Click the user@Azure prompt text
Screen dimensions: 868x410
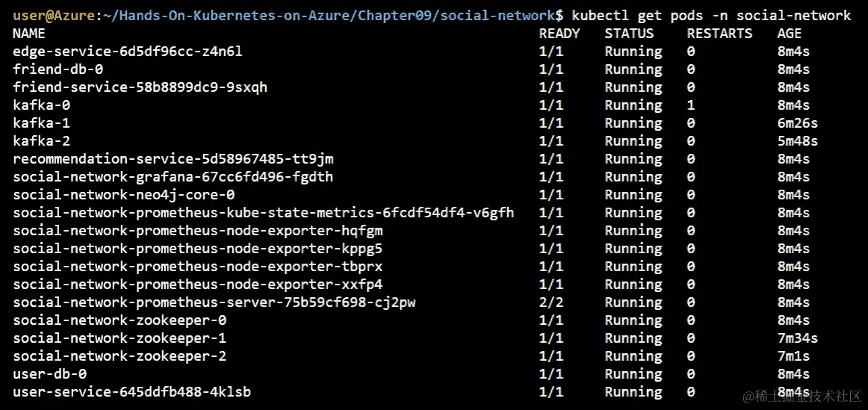click(54, 16)
